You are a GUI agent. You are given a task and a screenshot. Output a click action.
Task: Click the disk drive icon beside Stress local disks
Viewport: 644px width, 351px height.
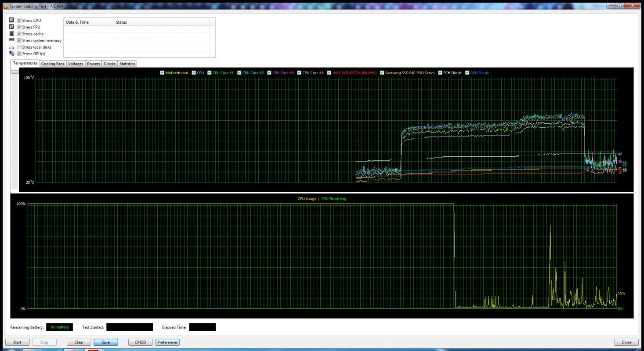coord(12,47)
